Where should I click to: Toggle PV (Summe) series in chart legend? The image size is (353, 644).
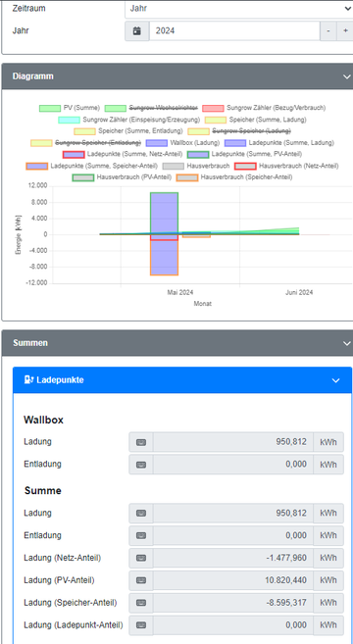(x=70, y=108)
